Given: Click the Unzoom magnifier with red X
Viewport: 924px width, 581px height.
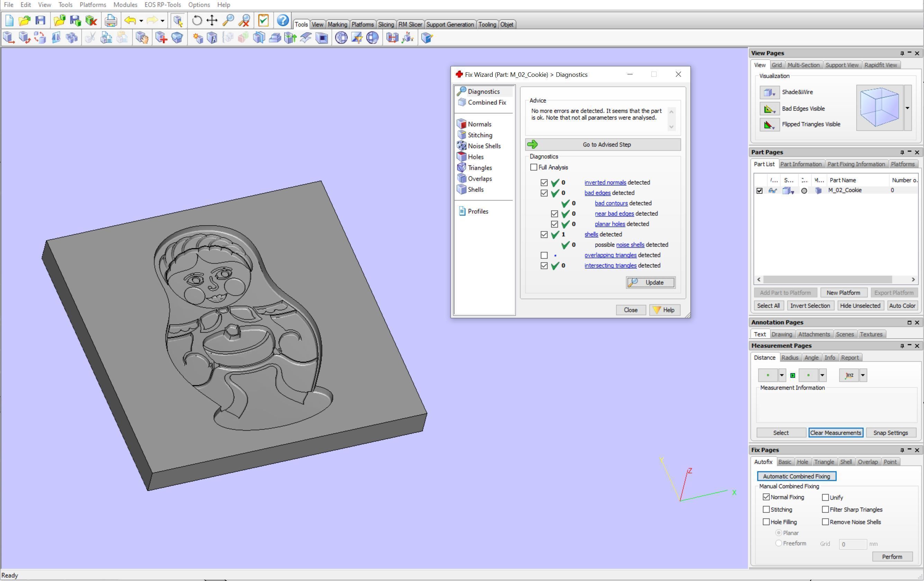Looking at the screenshot, I should click(x=244, y=20).
